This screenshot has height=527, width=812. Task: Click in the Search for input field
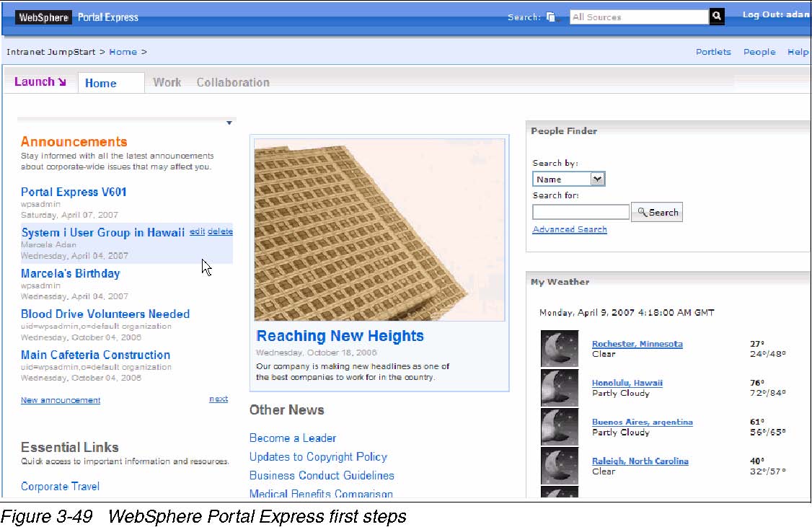pos(581,212)
